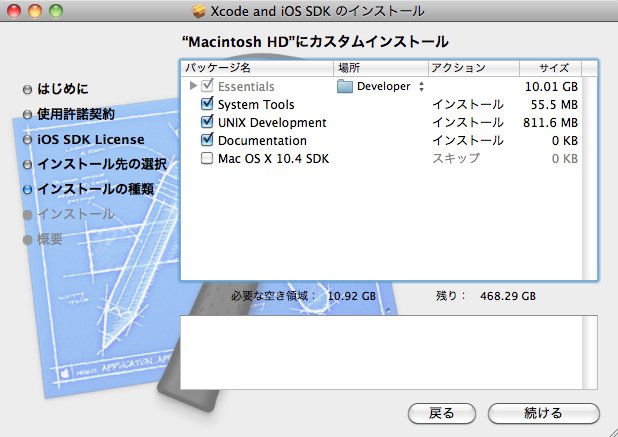The image size is (618, 437).
Task: Click the インストール先の選択 step bullet
Action: 27,164
